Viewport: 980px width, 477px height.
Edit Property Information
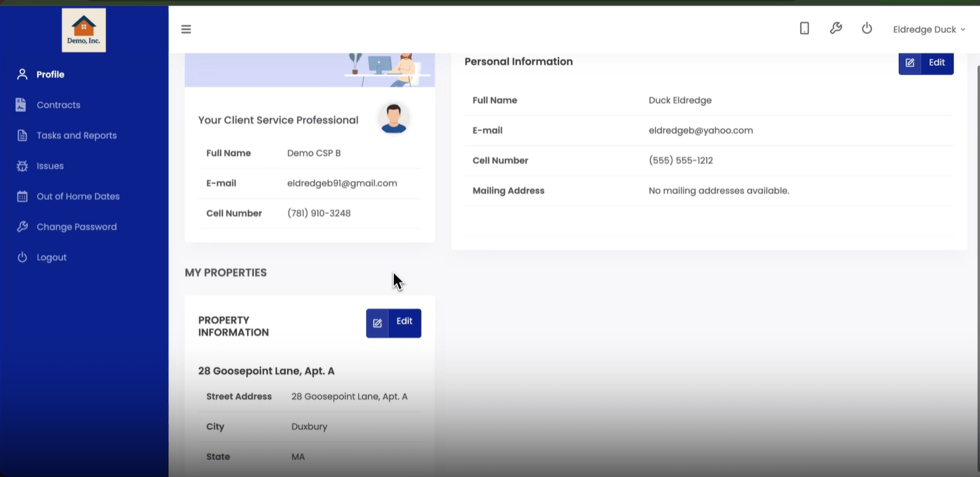point(393,322)
